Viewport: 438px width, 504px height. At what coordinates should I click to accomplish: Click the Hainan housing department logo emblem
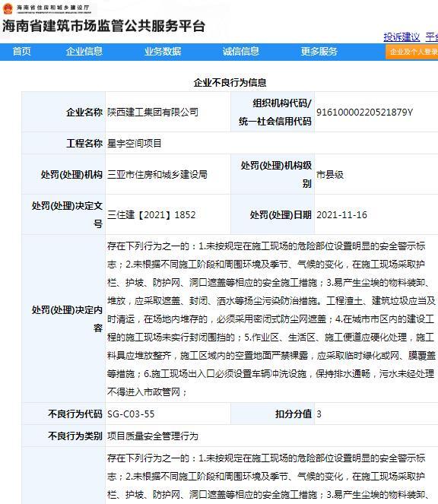(8, 8)
